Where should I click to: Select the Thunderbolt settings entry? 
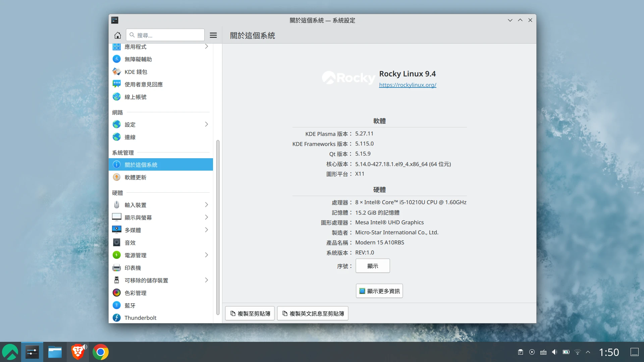click(140, 318)
